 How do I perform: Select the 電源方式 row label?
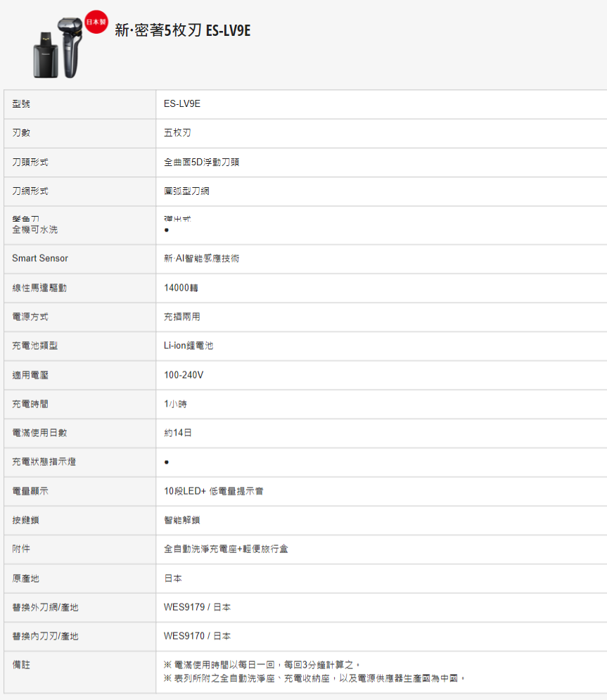[x=30, y=317]
